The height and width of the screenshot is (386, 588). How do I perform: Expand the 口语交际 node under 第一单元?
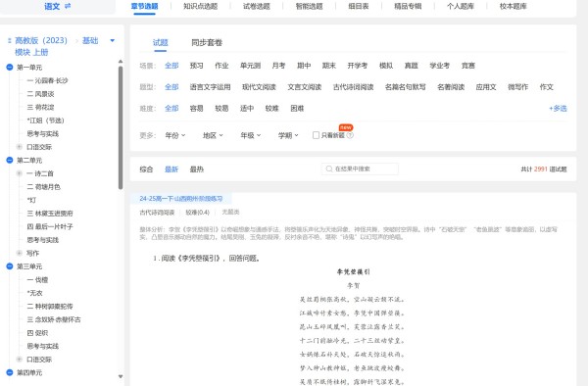click(20, 147)
